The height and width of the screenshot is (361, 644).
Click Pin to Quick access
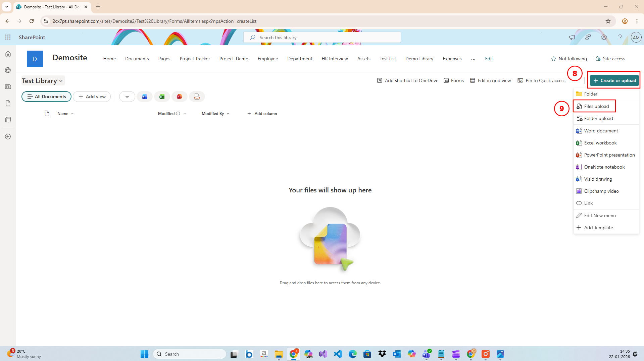[x=541, y=80]
